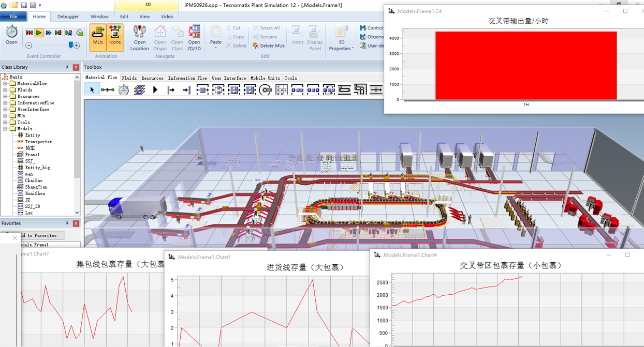Select the pointer tool in Toolbox
This screenshot has height=347, width=644.
click(92, 89)
